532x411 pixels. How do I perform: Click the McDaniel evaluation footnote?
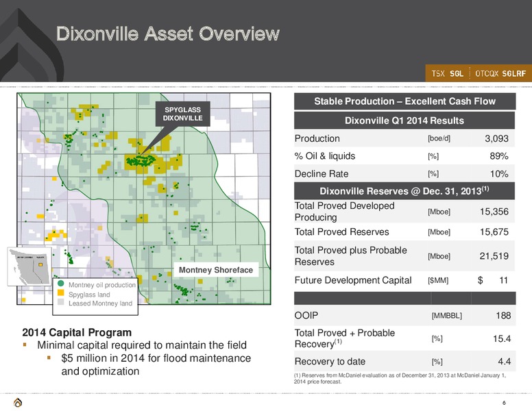coord(400,378)
